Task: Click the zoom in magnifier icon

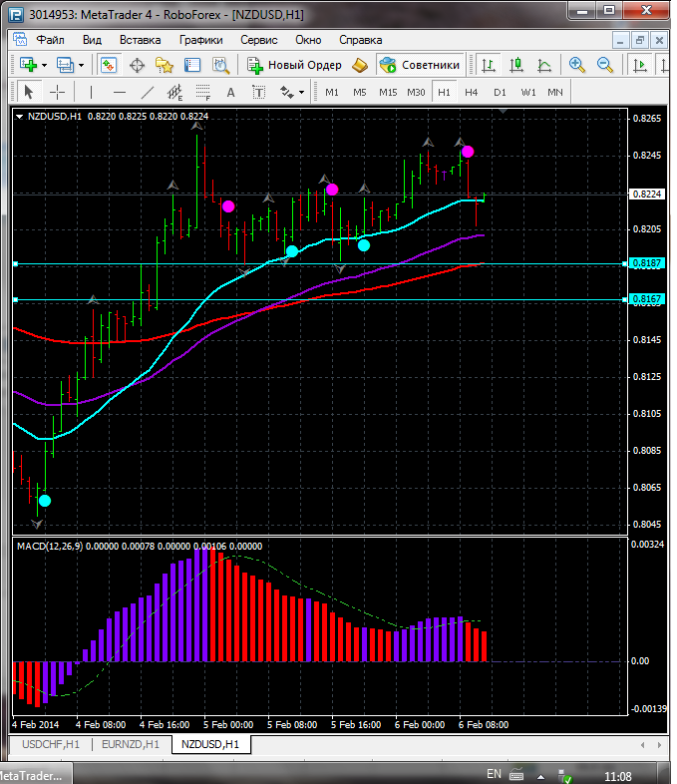Action: (576, 65)
